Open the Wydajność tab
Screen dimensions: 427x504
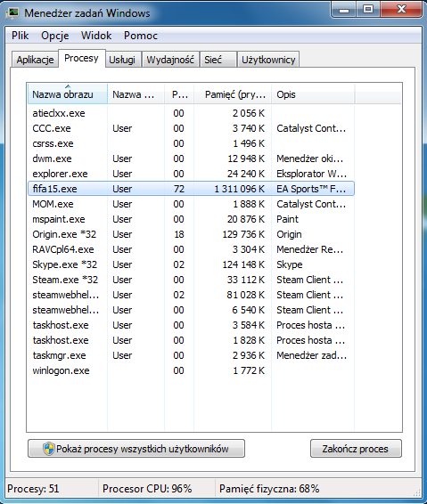tap(170, 60)
